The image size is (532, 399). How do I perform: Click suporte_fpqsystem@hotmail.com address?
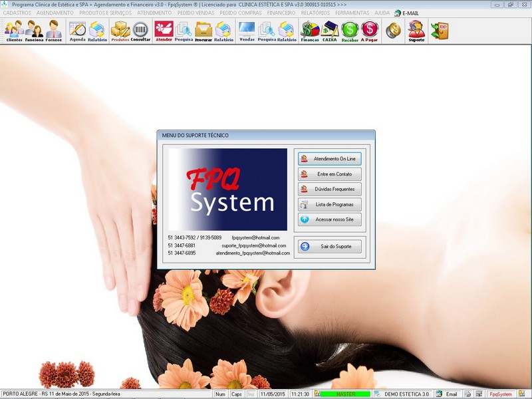[254, 245]
